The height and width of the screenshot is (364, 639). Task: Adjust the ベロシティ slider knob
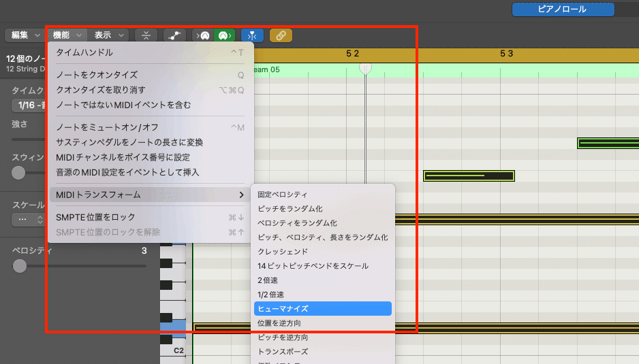point(20,266)
